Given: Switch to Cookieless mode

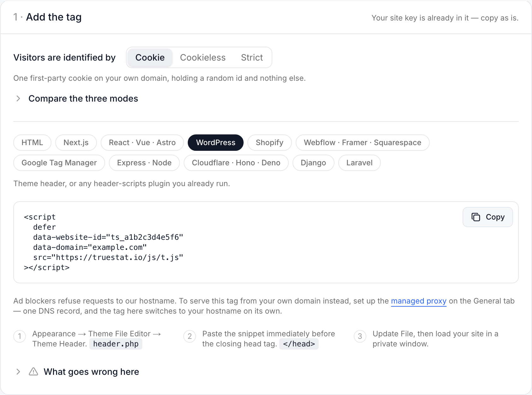Looking at the screenshot, I should 203,57.
